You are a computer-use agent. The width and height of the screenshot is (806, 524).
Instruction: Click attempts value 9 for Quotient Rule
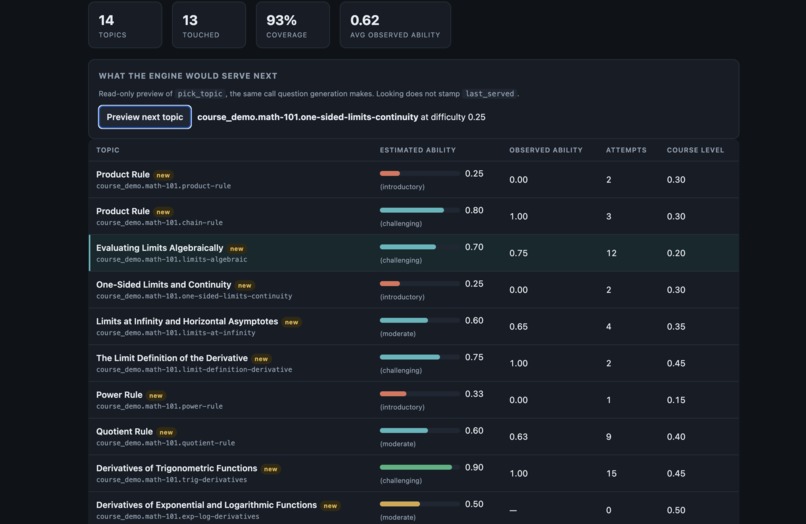tap(609, 437)
